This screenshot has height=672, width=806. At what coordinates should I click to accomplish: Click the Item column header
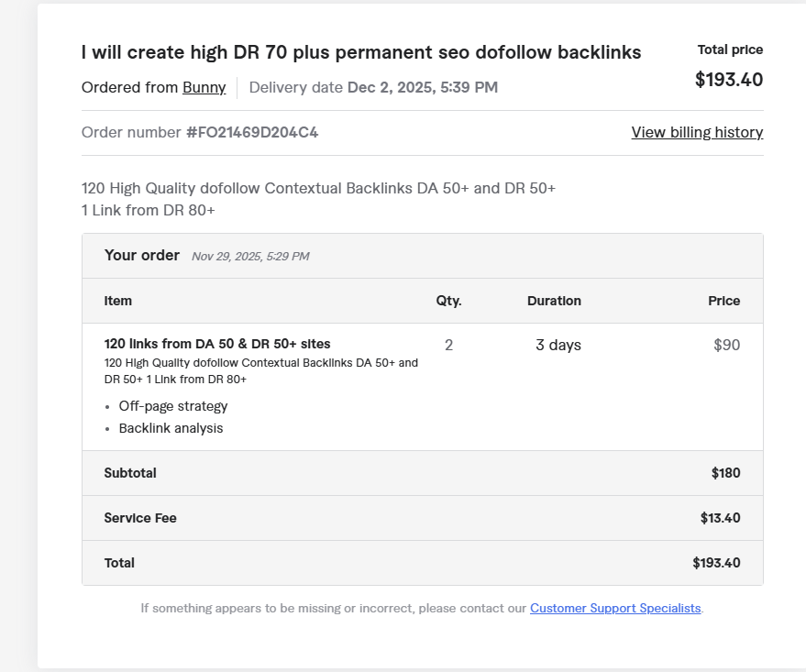tap(118, 301)
